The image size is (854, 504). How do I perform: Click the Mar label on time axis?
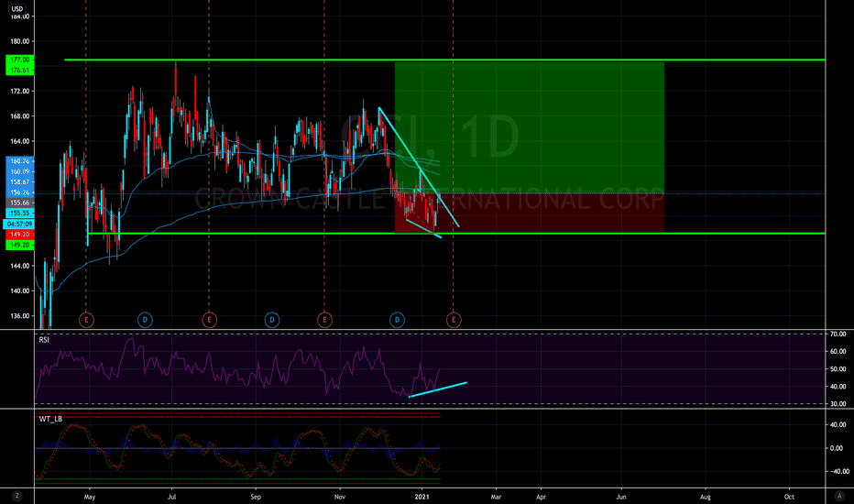(496, 497)
